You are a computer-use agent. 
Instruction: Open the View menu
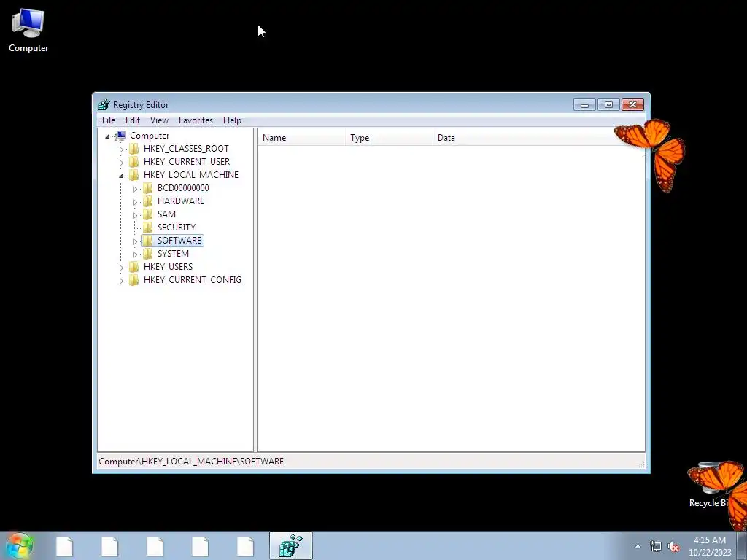tap(159, 120)
